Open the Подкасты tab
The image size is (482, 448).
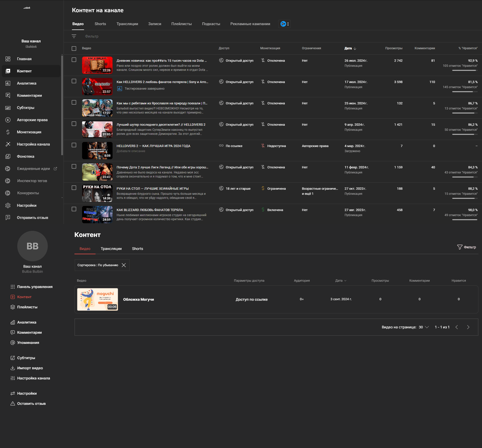(211, 24)
